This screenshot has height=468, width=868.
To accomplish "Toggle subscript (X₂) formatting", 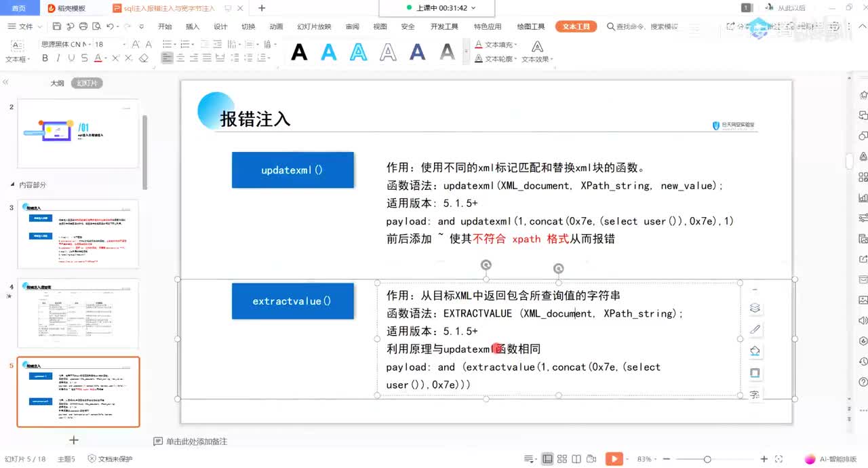I will [x=128, y=58].
